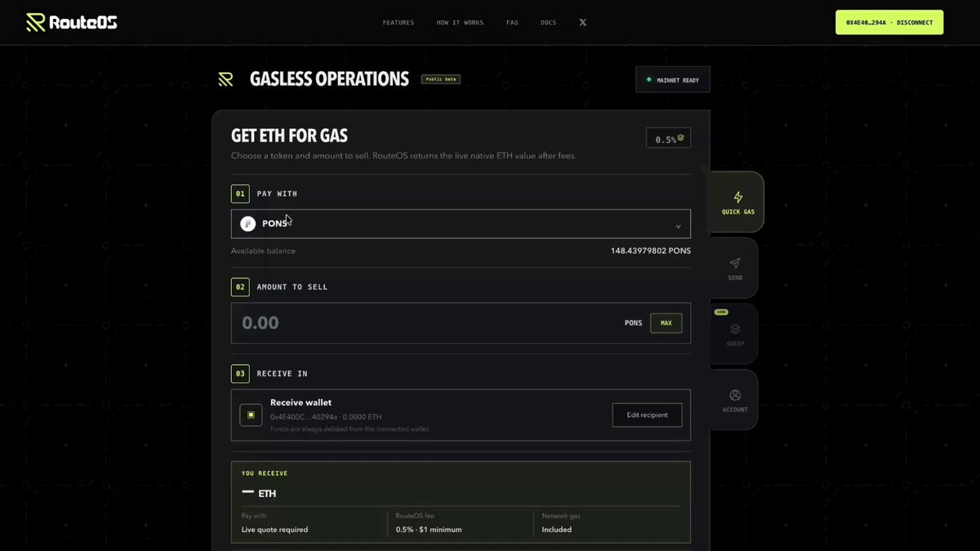Open the Account profile icon tab
Viewport: 980px width, 551px height.
tap(735, 395)
